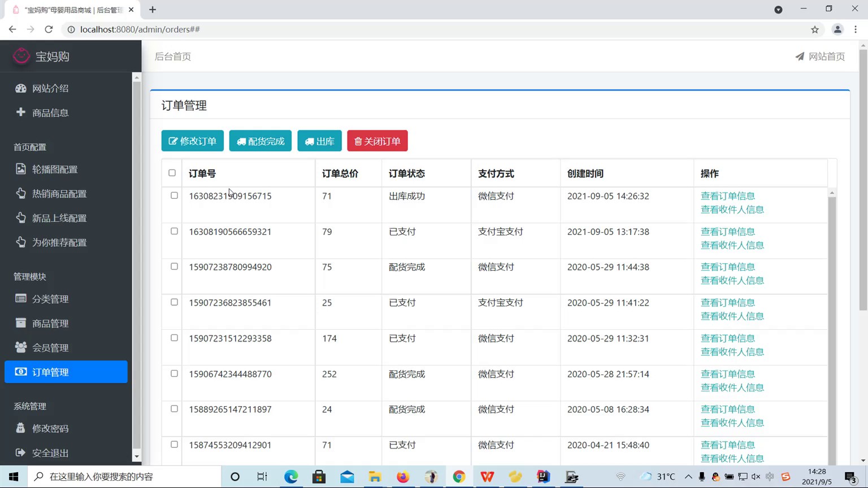
Task: Open the browser profile icon
Action: click(x=837, y=29)
